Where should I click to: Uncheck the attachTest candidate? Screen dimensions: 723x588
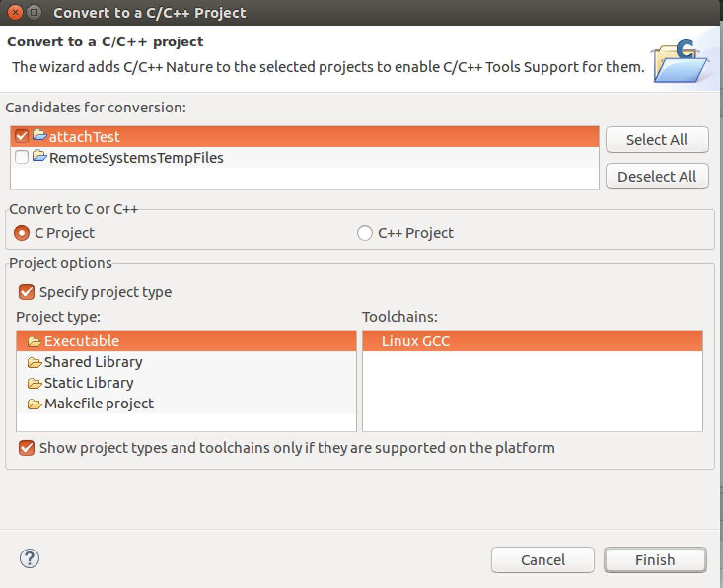21,136
